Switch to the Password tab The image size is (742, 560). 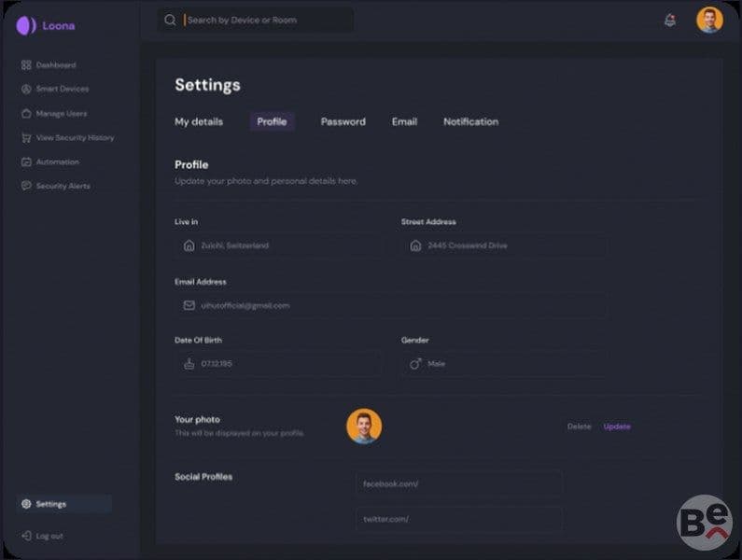343,121
